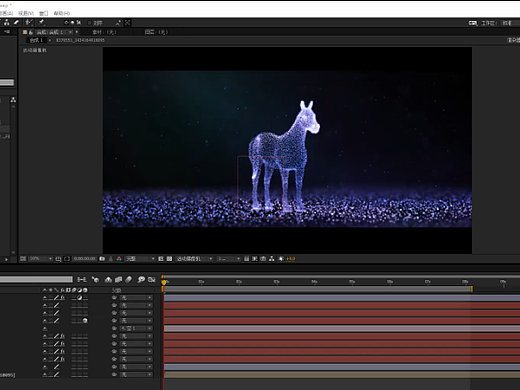Switch to View Axis mode
Viewport: 520px width, 390px height.
point(79,23)
